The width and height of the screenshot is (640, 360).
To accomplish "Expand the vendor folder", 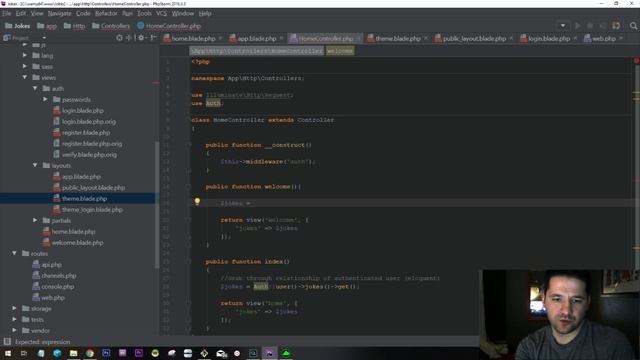I will coord(15,330).
